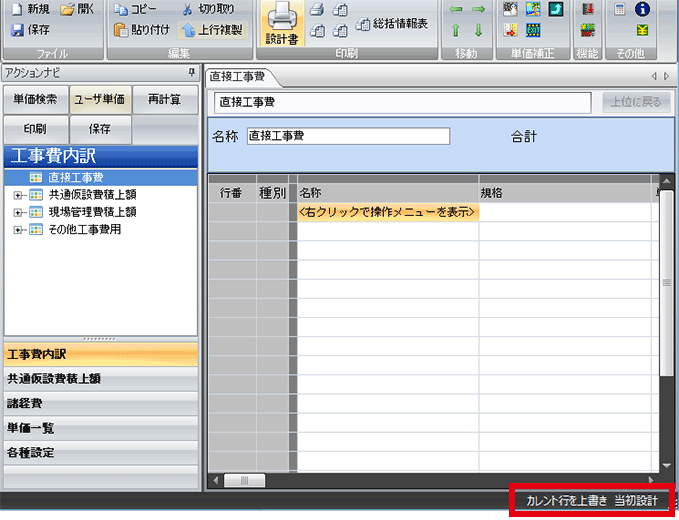Select 共通仮設費積上額 in the tree

pos(92,195)
